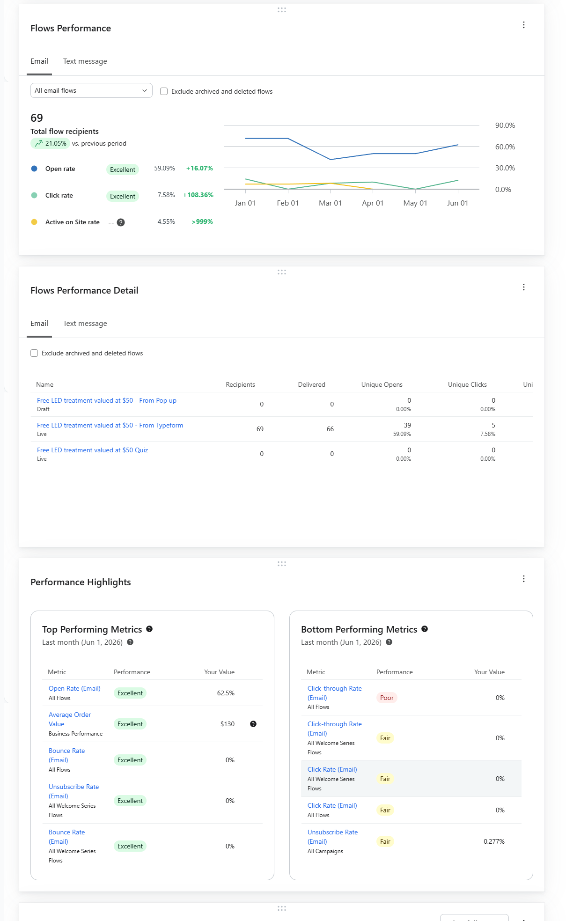
Task: Open flow Free LED treatment From Typeform
Action: point(110,425)
